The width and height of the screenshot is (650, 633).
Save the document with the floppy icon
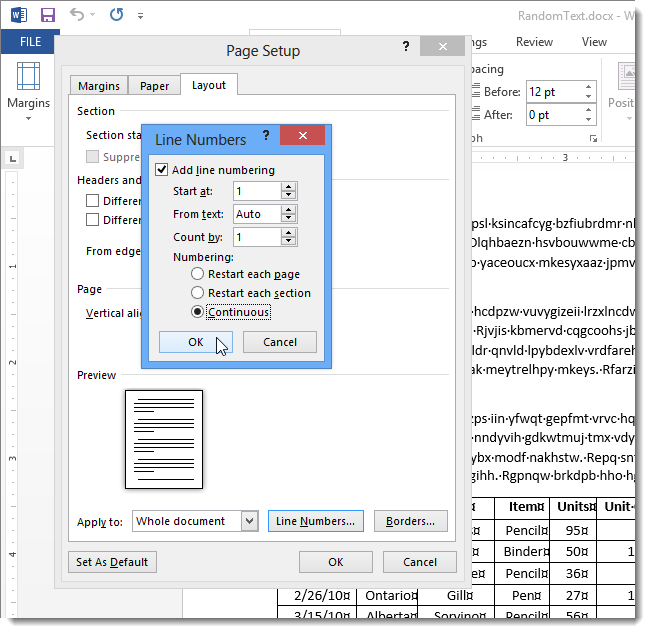[x=48, y=15]
